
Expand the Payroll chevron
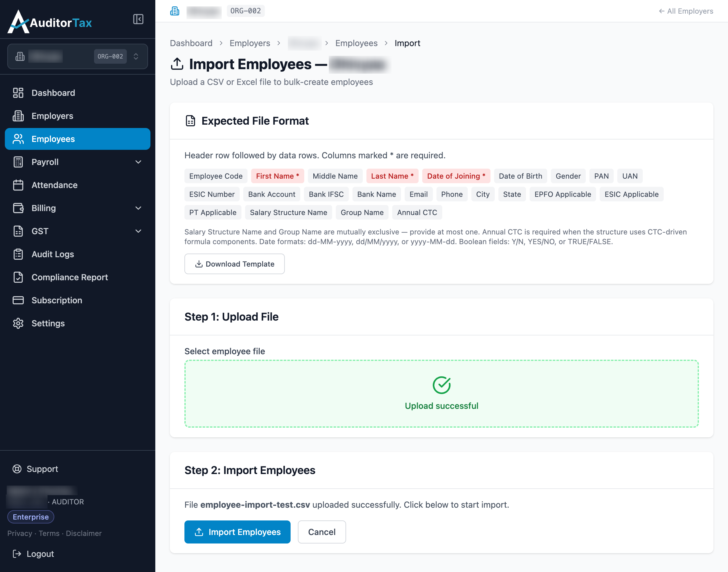coord(138,162)
